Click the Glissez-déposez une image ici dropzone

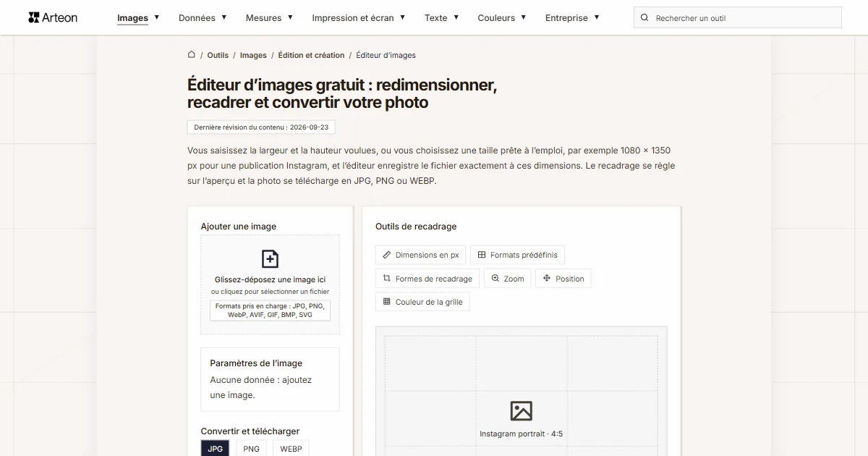click(x=270, y=284)
